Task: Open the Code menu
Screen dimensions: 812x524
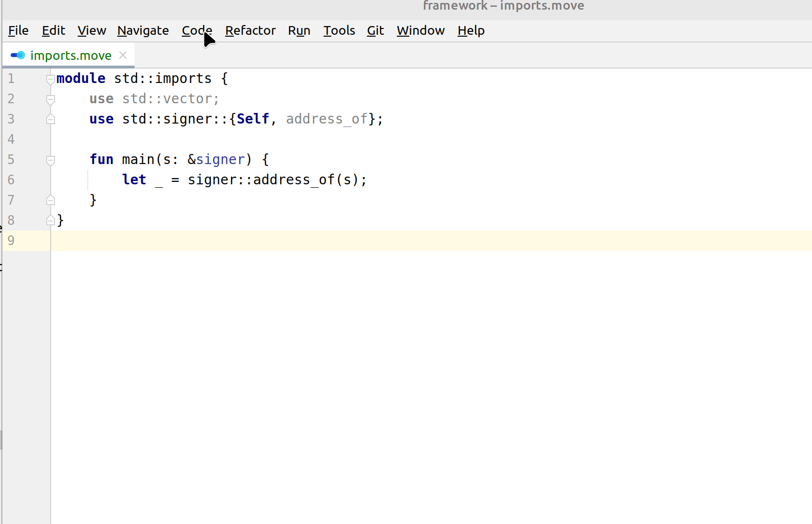Action: point(196,30)
